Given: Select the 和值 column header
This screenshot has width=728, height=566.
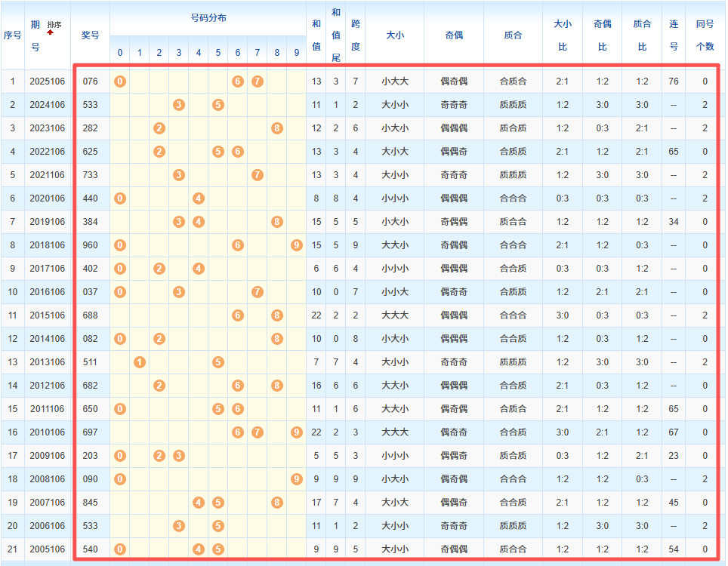Looking at the screenshot, I should pos(316,35).
